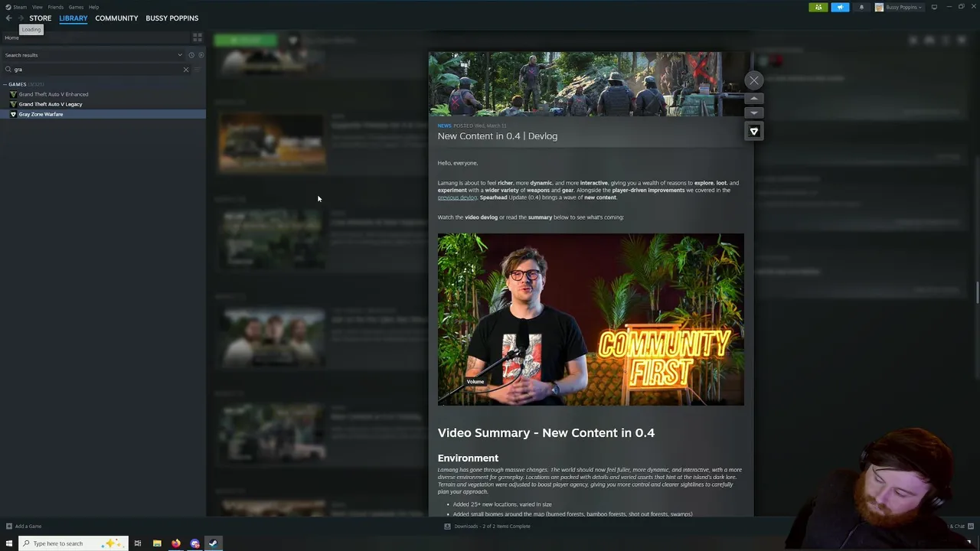Open the Help menu
Viewport: 980px width, 551px height.
93,7
